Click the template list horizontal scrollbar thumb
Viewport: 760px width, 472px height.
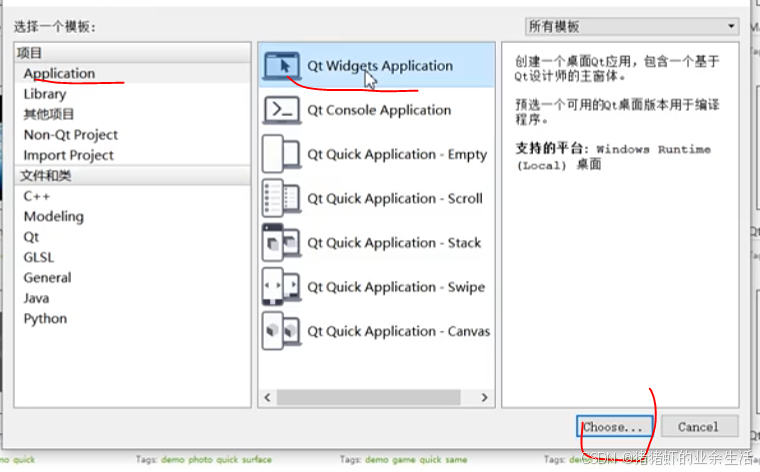point(368,397)
